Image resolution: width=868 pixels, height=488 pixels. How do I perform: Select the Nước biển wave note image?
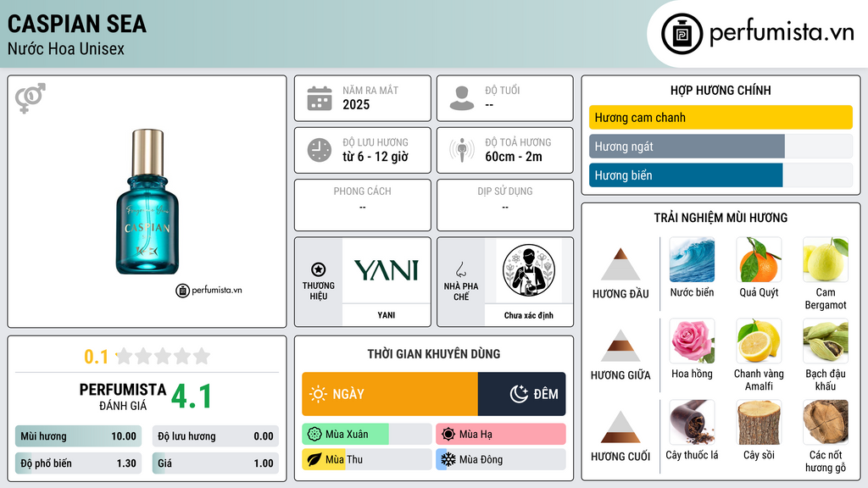pos(692,260)
